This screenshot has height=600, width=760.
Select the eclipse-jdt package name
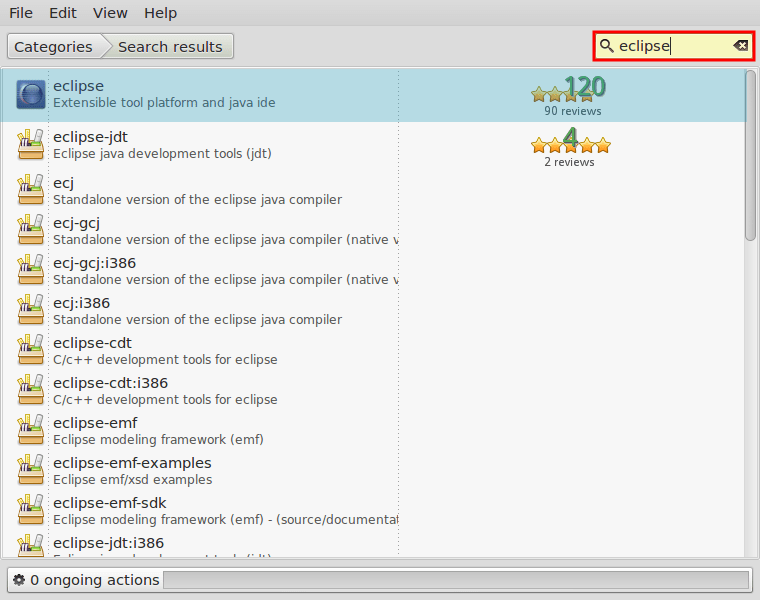(x=91, y=137)
